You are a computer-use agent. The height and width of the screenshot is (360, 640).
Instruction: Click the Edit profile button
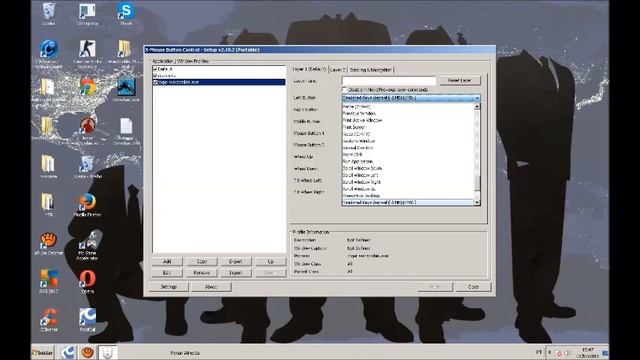tap(167, 273)
